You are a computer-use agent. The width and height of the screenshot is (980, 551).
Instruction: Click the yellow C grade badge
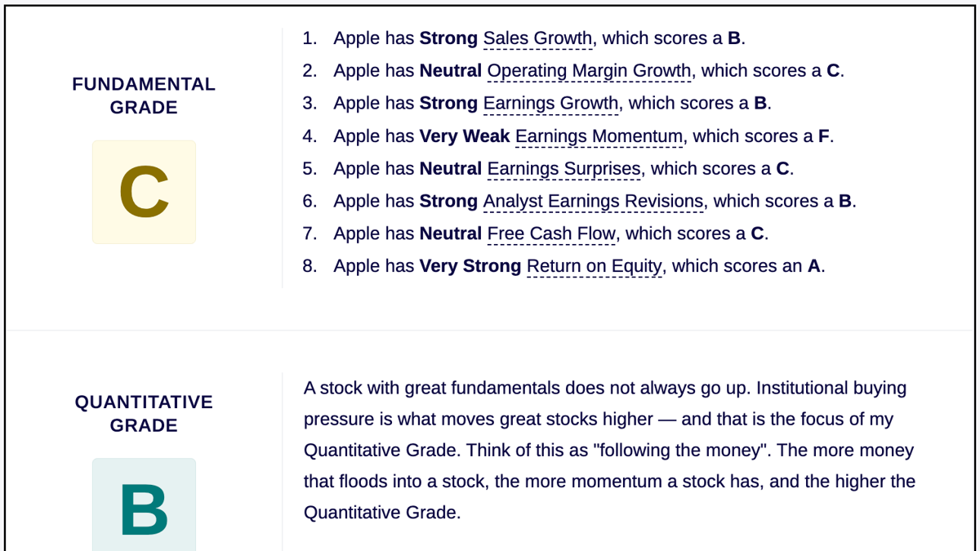tap(144, 192)
